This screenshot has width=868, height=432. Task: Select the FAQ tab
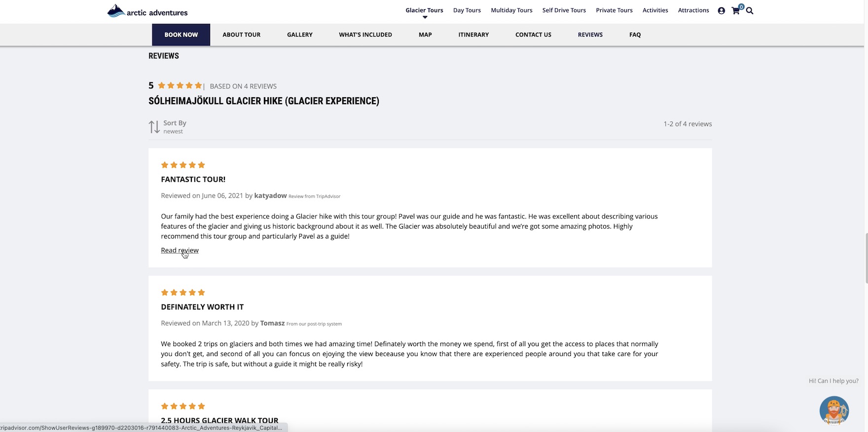(x=635, y=35)
